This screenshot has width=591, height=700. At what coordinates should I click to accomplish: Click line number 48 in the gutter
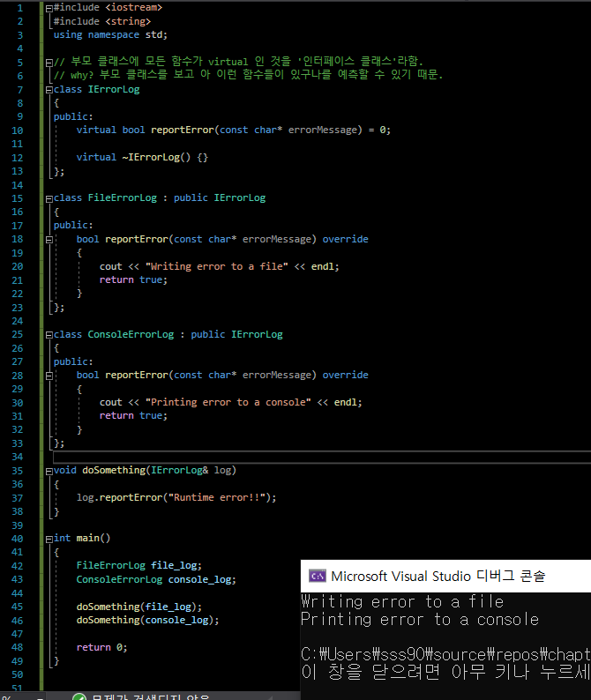pos(17,647)
